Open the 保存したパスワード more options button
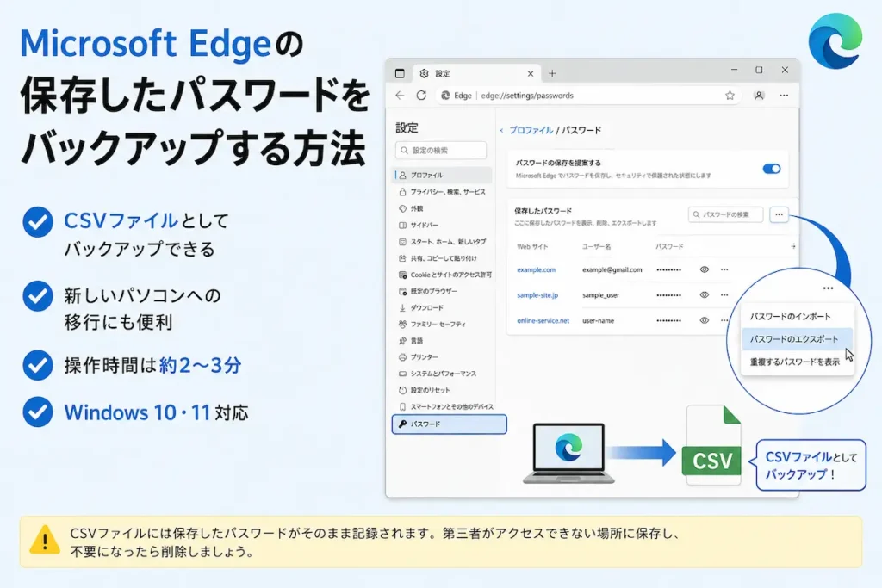 click(779, 214)
